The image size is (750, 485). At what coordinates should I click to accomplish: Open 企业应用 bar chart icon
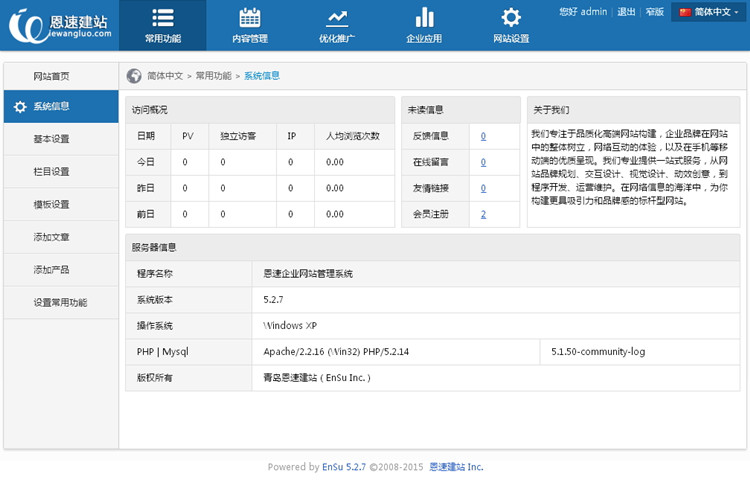424,17
